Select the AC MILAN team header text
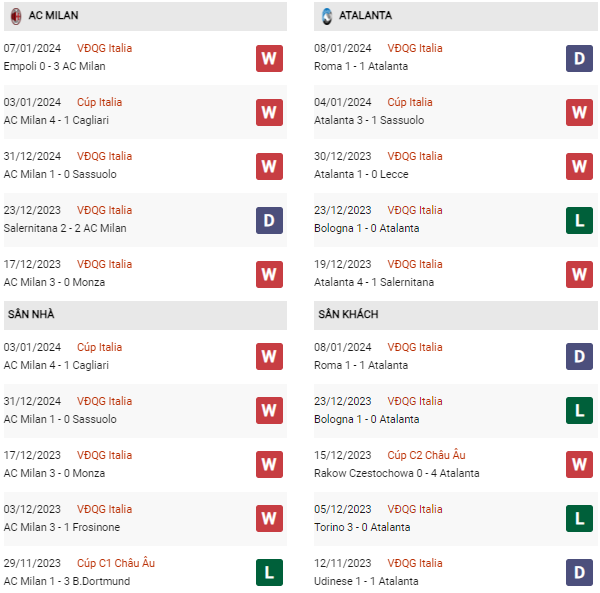 pyautogui.click(x=53, y=16)
